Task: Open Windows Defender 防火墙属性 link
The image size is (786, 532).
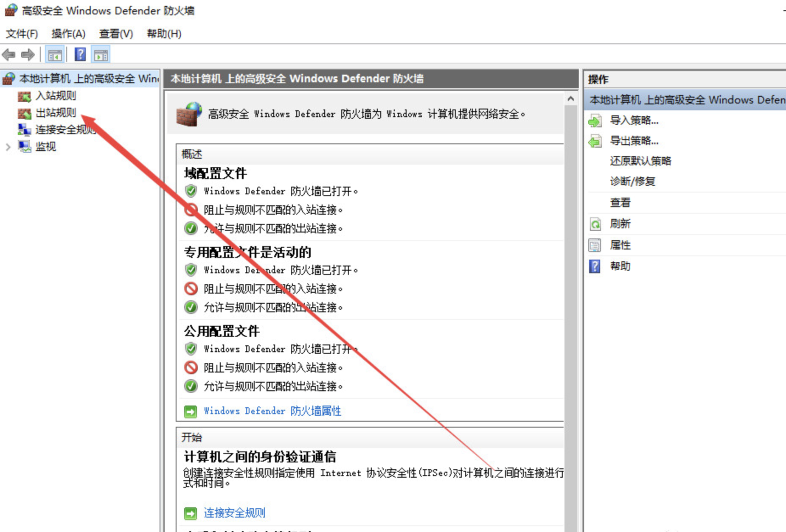Action: [x=272, y=411]
